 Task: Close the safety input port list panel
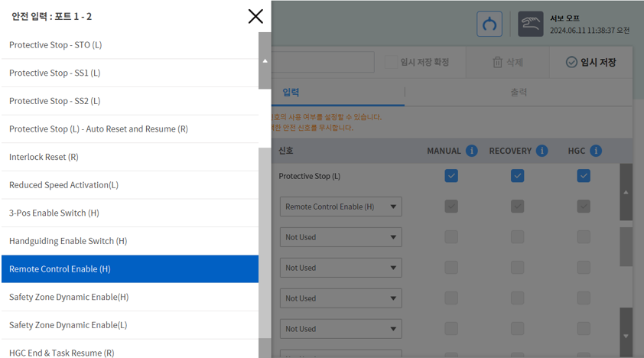click(x=255, y=16)
